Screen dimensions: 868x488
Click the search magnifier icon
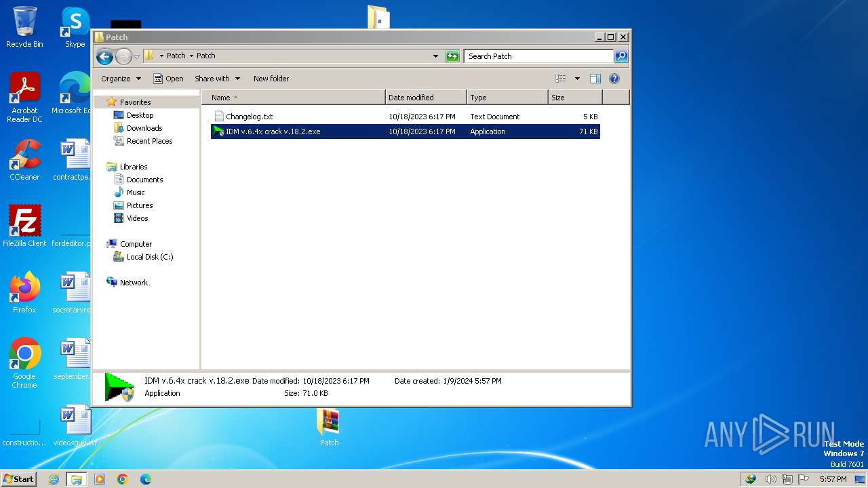click(621, 56)
